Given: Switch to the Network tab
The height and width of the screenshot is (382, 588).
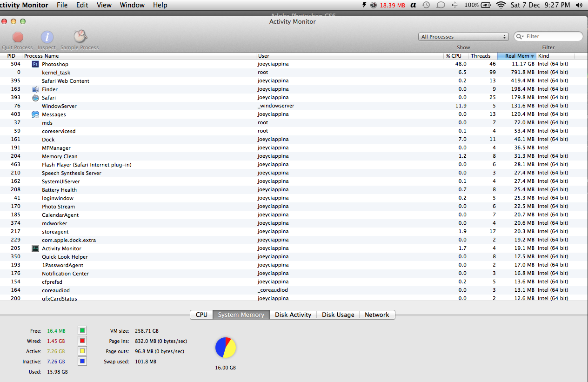Looking at the screenshot, I should 377,315.
